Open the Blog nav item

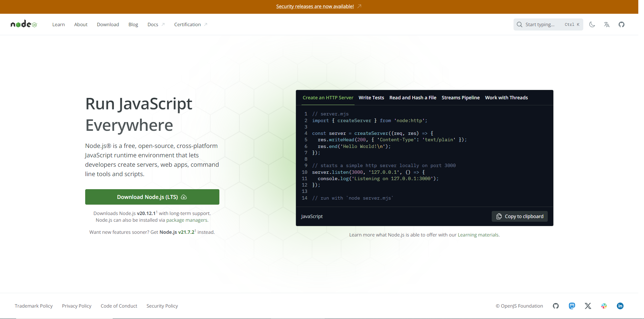pos(133,24)
